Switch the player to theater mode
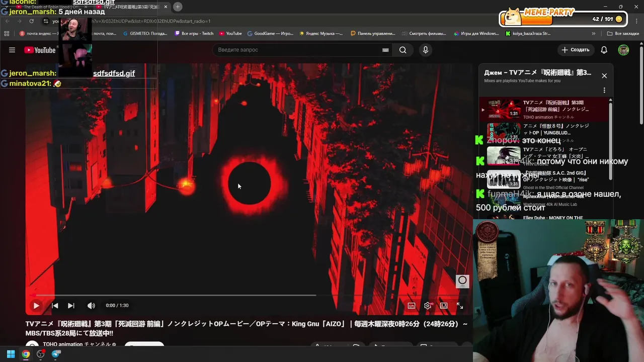Viewport: 644px width, 362px height. click(x=443, y=305)
